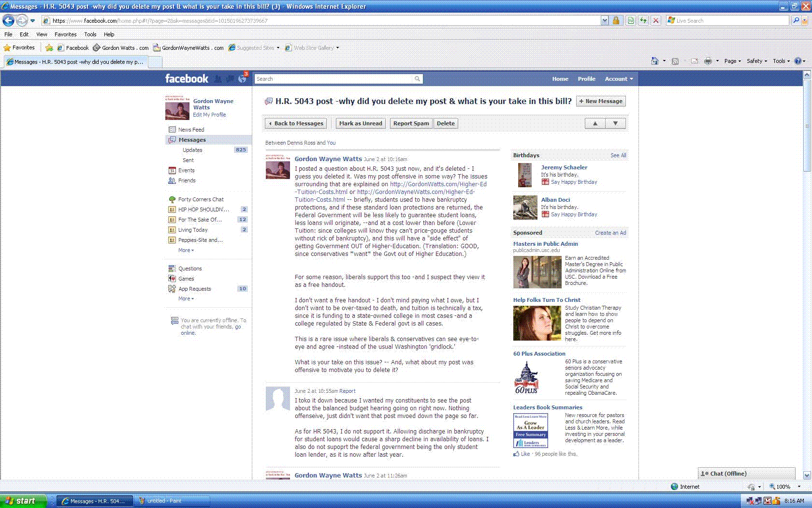
Task: Go to previous message with up arrow
Action: (x=595, y=123)
